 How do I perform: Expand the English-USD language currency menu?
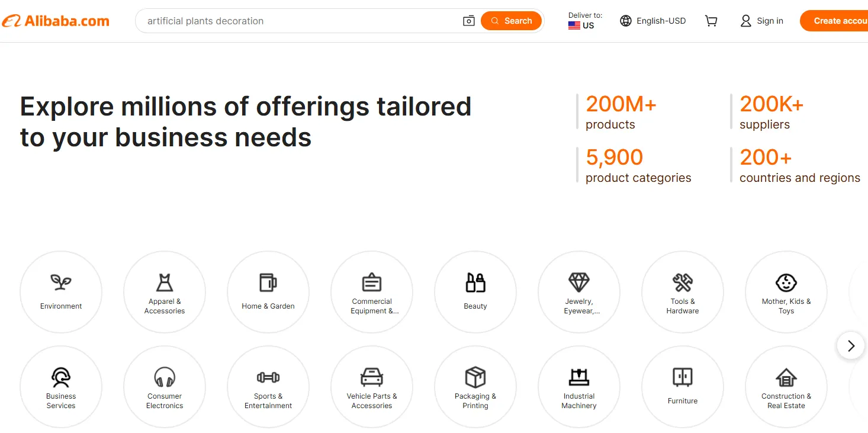[653, 21]
